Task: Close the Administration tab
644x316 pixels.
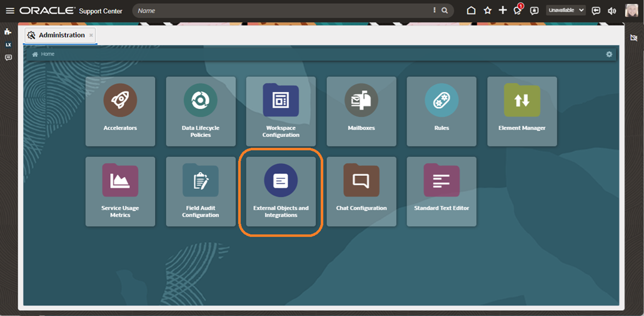Action: pyautogui.click(x=91, y=35)
